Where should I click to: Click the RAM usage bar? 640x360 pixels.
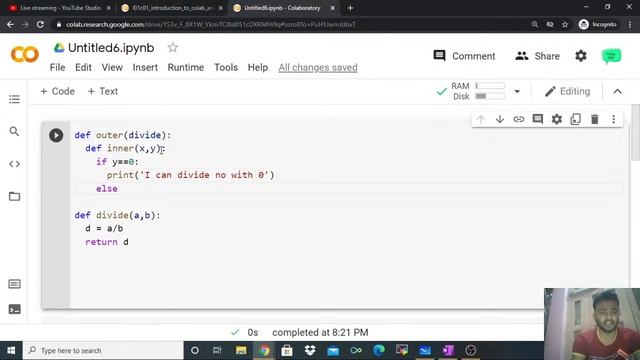coord(490,86)
